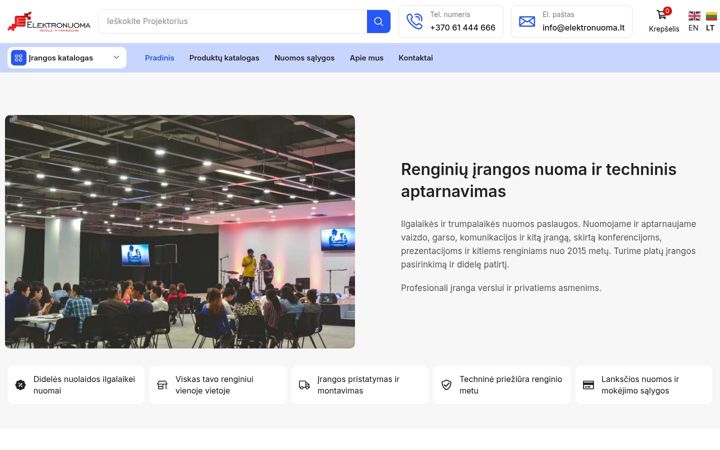Open Produktų katalogas menu item

coord(224,58)
